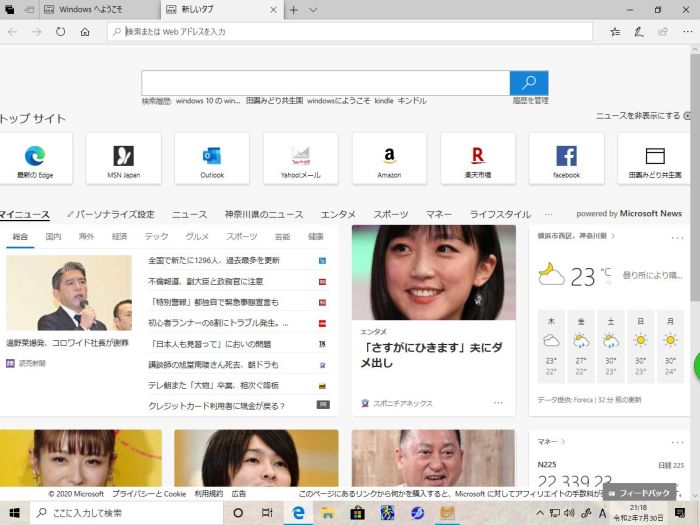Open the news categories overflow ellipsis
700x525 pixels.
pos(548,214)
